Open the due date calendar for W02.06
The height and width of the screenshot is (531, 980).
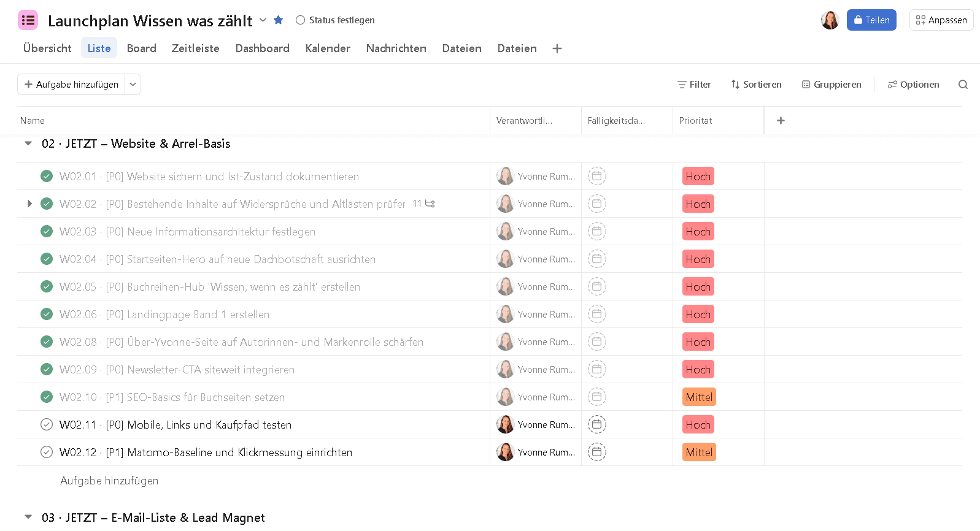[x=597, y=314]
